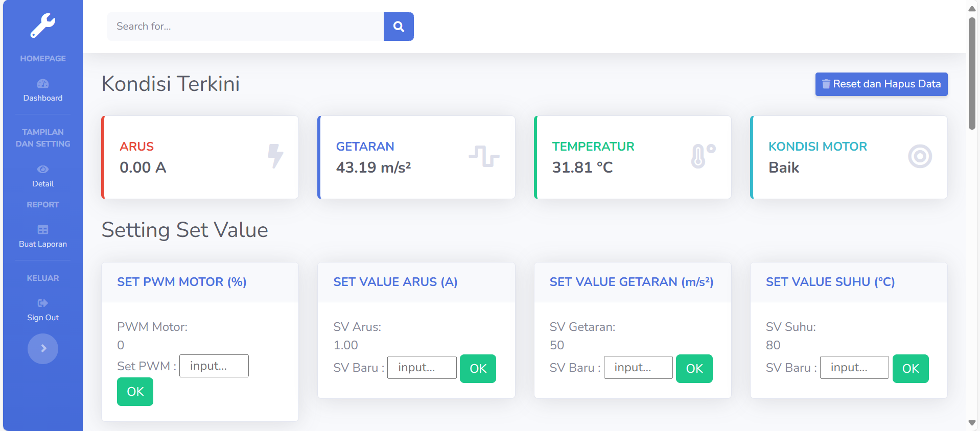Expand sidebar with round chevron toggle
This screenshot has height=431, width=980.
[43, 349]
